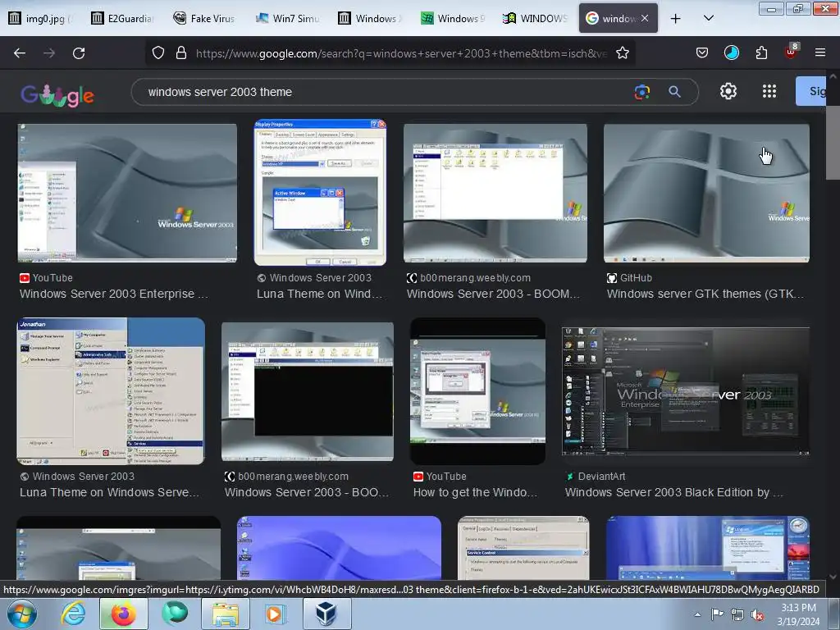This screenshot has width=840, height=630.
Task: Launch Internet Explorer from the taskbar
Action: coord(73,614)
